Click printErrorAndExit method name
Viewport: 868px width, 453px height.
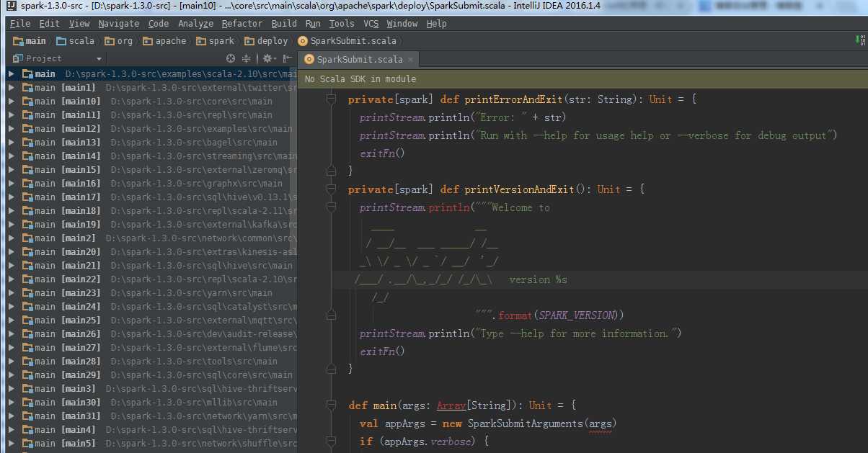point(513,99)
